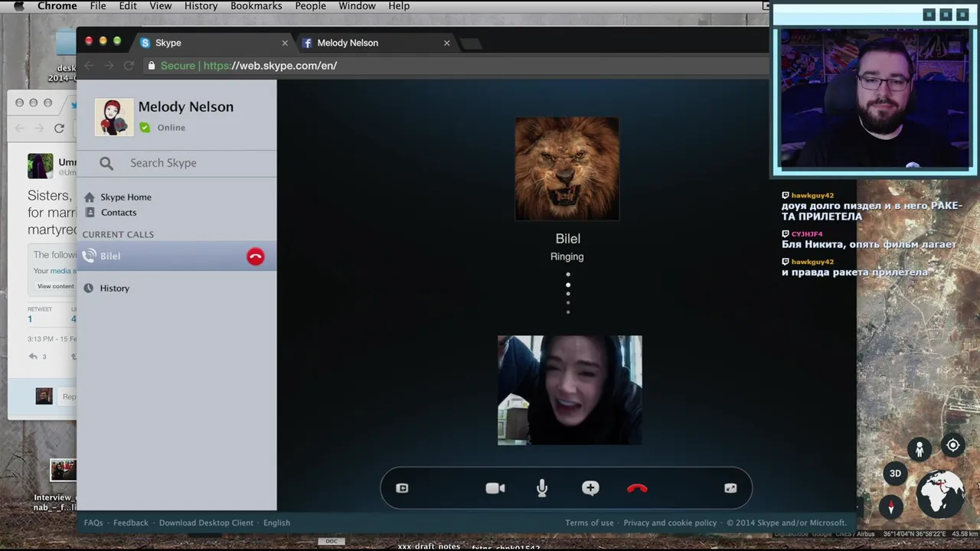Click the Chrome back arrow
This screenshot has height=551, width=980.
pos(90,66)
